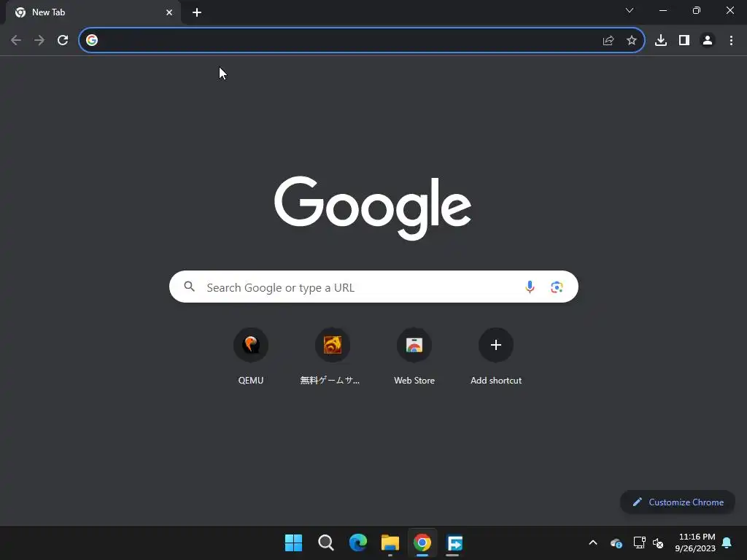
Task: Restore down the Chrome window
Action: pos(697,10)
